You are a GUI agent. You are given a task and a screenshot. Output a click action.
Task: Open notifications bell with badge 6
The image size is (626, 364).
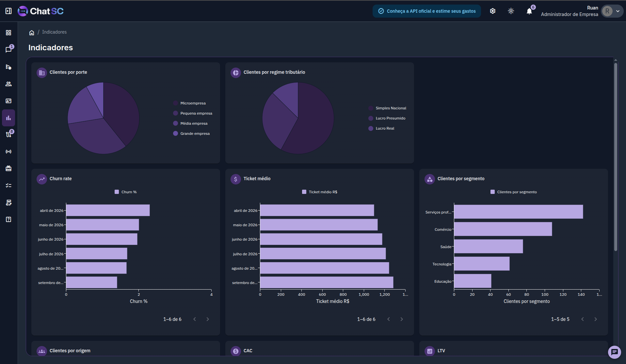coord(529,11)
